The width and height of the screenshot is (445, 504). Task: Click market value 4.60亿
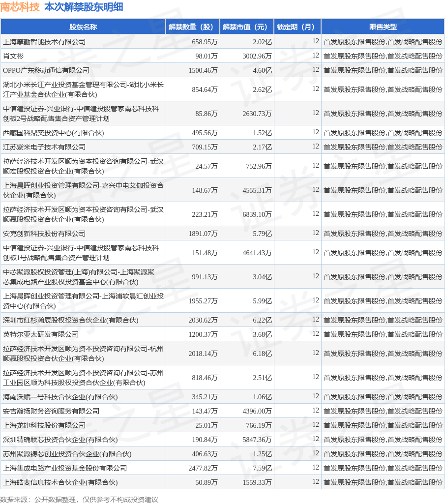[x=262, y=70]
